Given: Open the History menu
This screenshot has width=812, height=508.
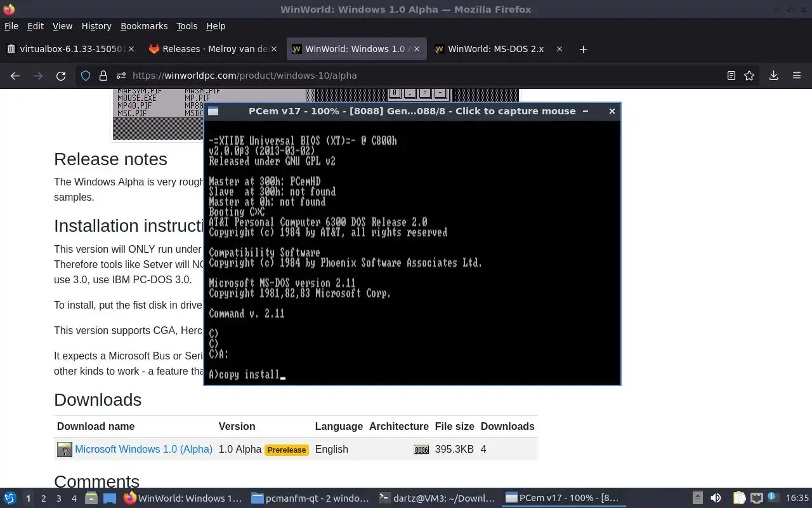Looking at the screenshot, I should click(96, 26).
